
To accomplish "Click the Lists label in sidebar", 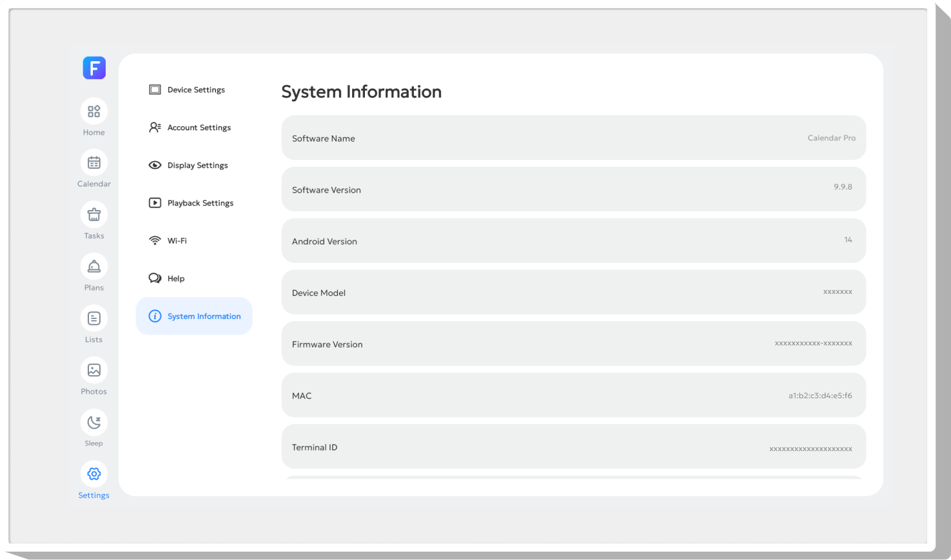I will coord(94,340).
